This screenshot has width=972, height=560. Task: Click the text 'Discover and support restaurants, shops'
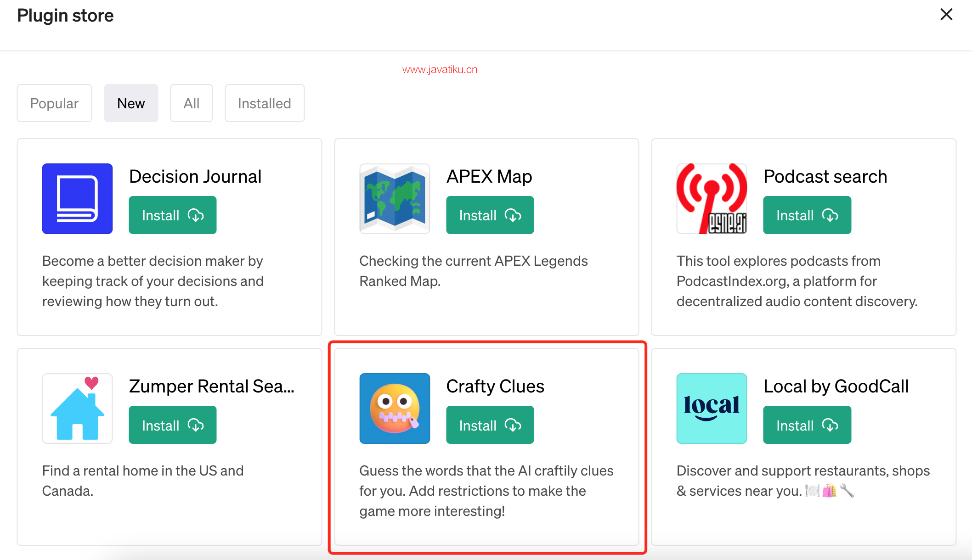coord(803,470)
